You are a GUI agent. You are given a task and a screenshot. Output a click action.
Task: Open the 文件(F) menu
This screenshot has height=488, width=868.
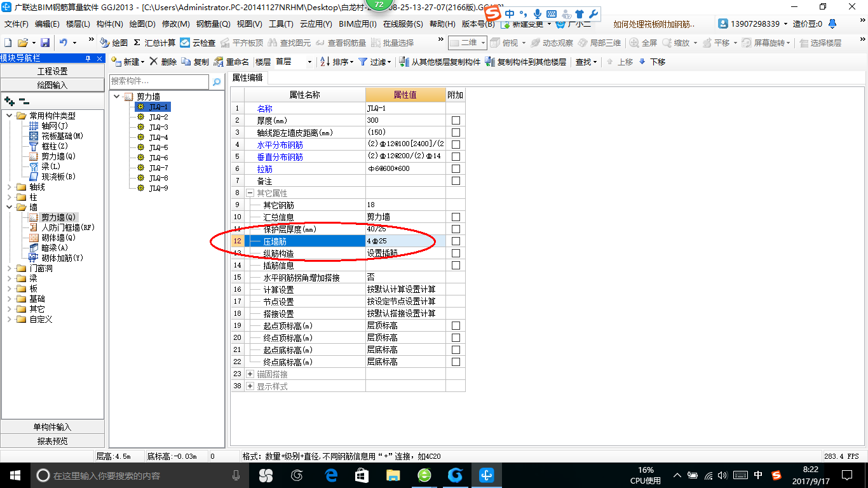click(x=17, y=24)
